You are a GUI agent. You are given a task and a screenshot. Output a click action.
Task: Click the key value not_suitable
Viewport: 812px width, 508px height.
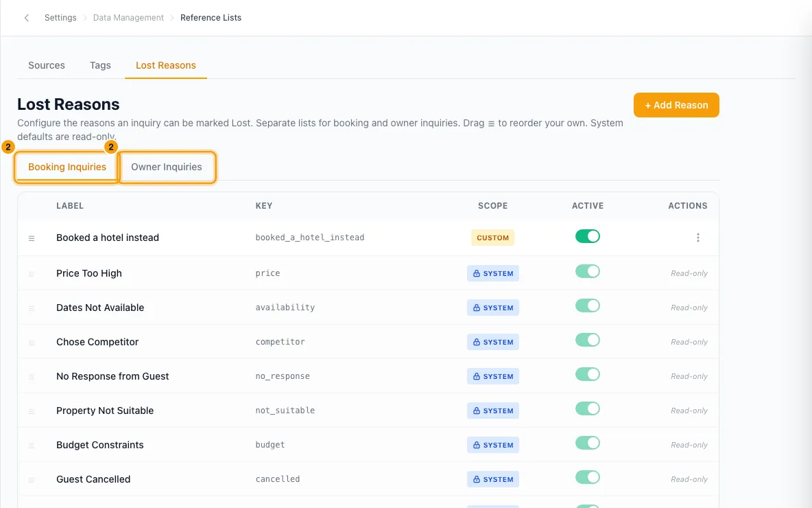point(285,411)
